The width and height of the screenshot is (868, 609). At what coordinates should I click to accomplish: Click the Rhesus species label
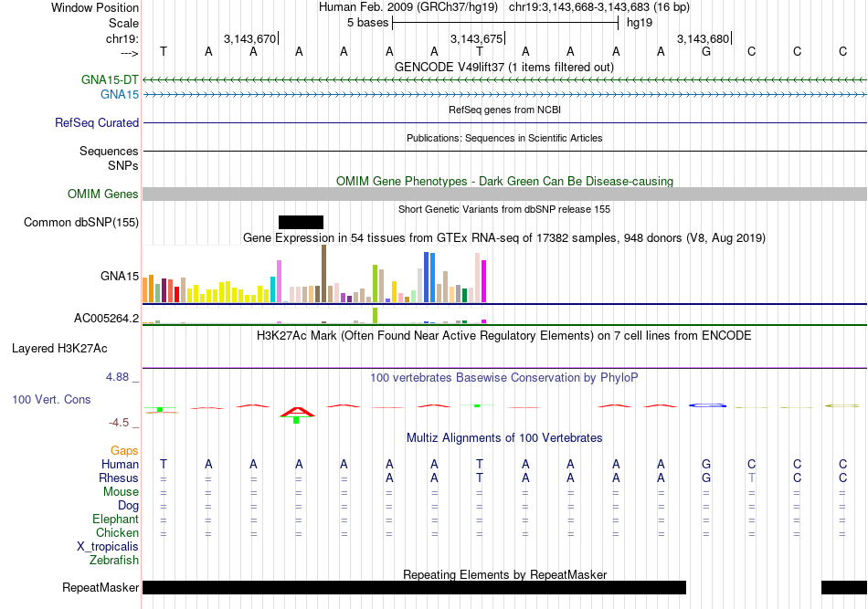[119, 478]
